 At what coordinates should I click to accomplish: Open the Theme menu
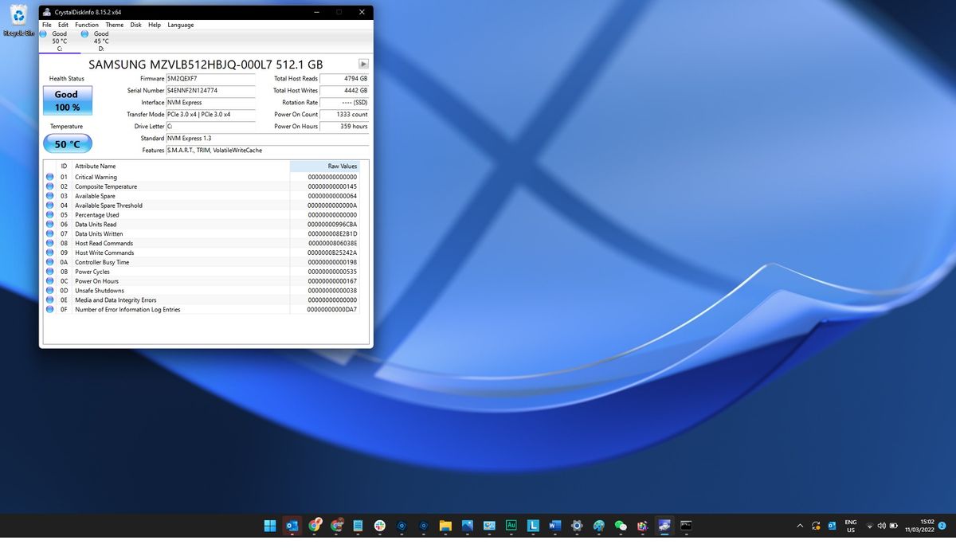point(114,25)
